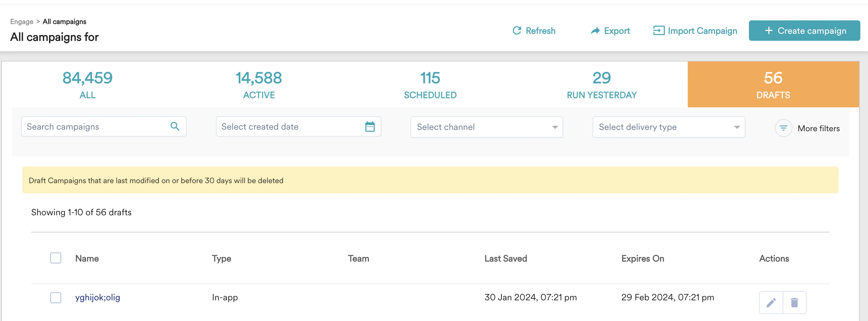
Task: Click the Expires On column header
Action: pyautogui.click(x=643, y=258)
